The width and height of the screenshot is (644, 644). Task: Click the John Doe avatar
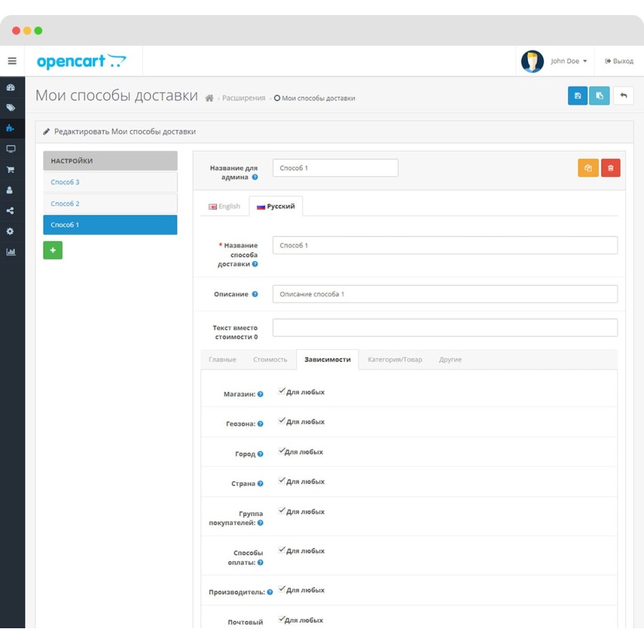pos(532,62)
